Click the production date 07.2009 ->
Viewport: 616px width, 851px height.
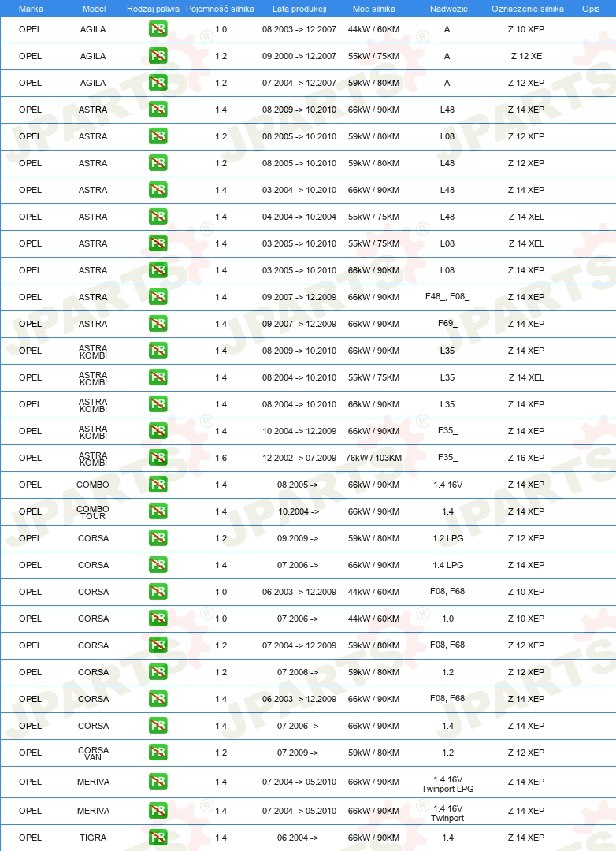pos(298,753)
